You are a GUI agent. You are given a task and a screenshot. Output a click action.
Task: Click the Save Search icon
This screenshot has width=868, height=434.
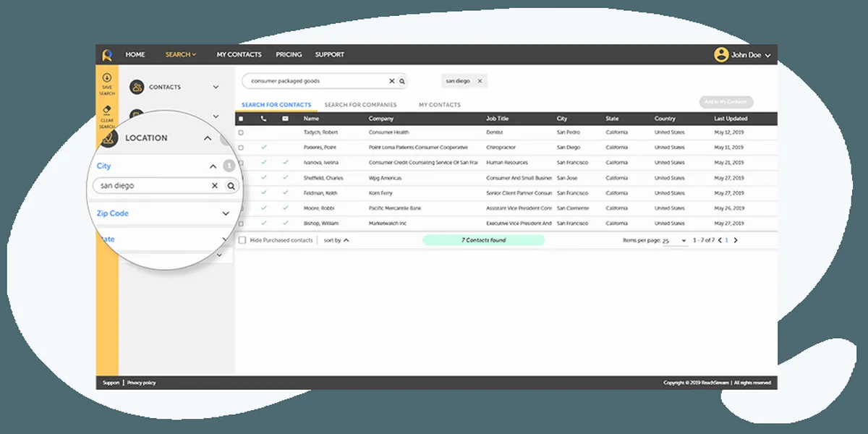[107, 77]
